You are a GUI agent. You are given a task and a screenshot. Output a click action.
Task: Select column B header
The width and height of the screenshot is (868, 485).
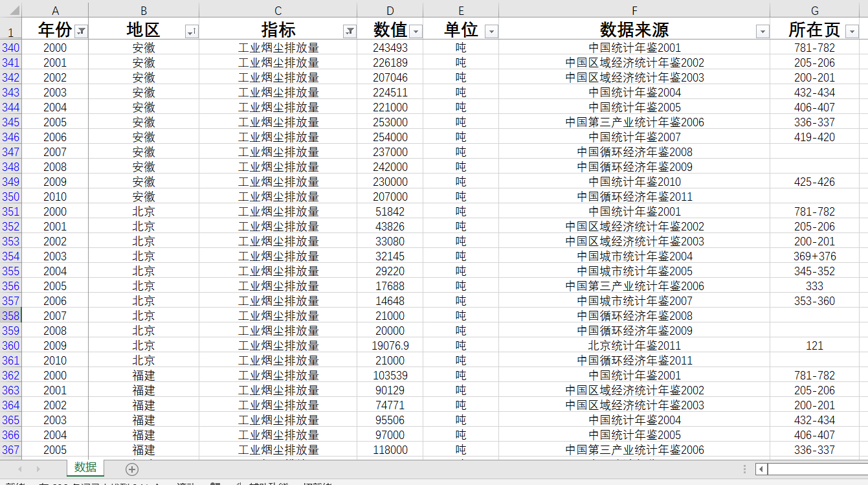click(144, 10)
